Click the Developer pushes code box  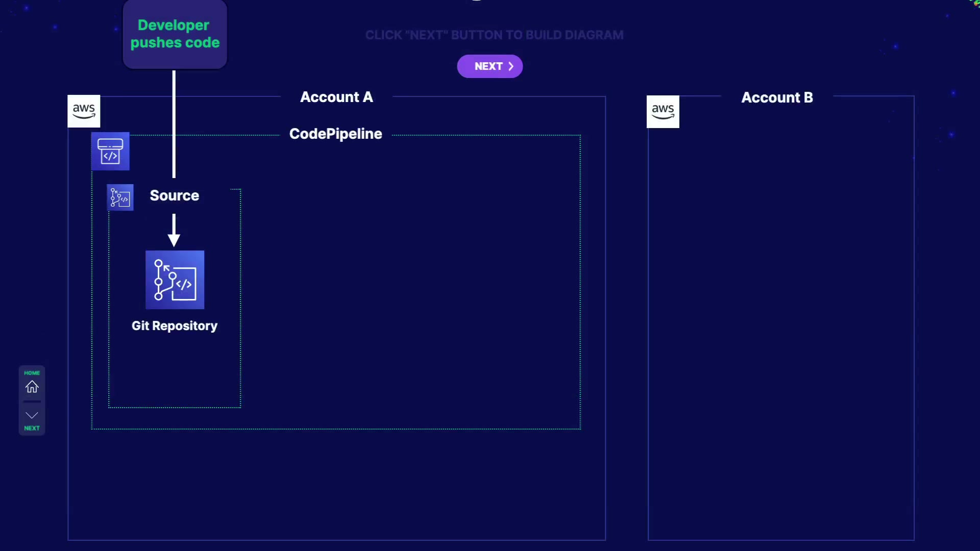175,34
